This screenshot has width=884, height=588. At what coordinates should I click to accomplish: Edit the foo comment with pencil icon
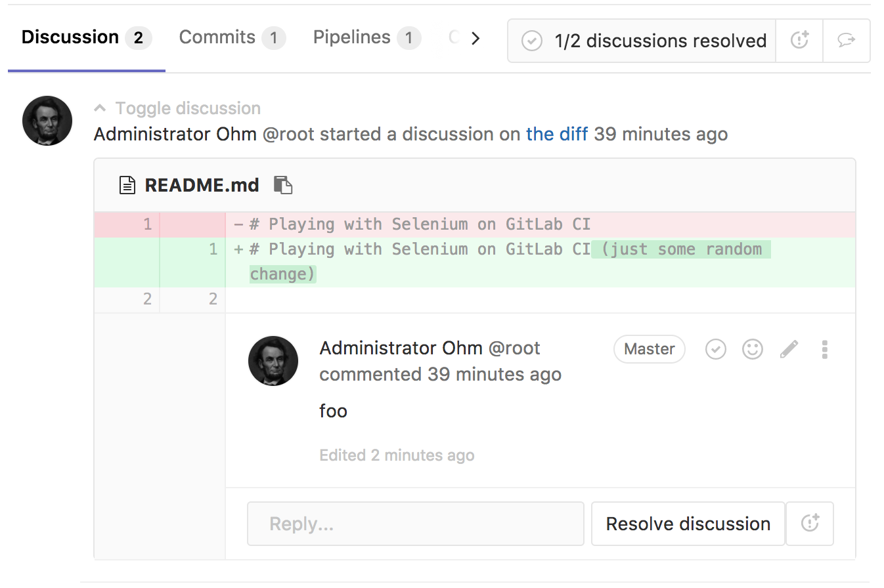coord(789,349)
